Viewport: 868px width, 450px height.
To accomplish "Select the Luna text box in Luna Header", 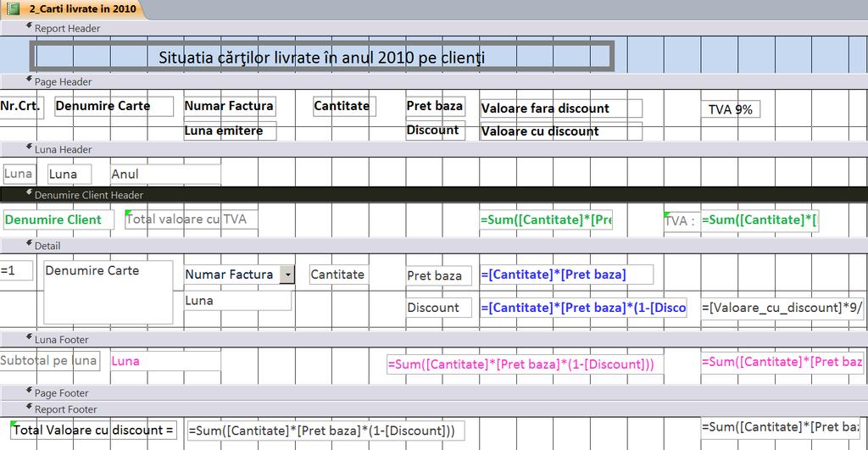I will (70, 174).
